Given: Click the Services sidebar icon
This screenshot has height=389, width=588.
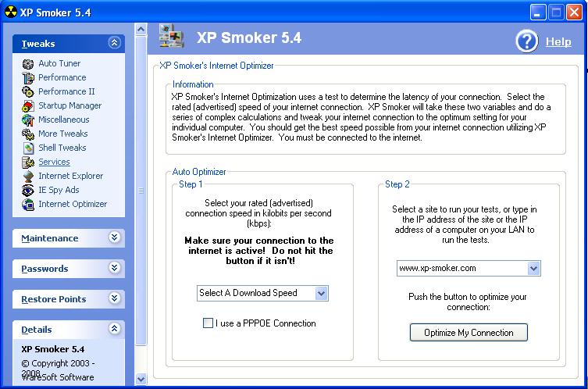Looking at the screenshot, I should 28,162.
